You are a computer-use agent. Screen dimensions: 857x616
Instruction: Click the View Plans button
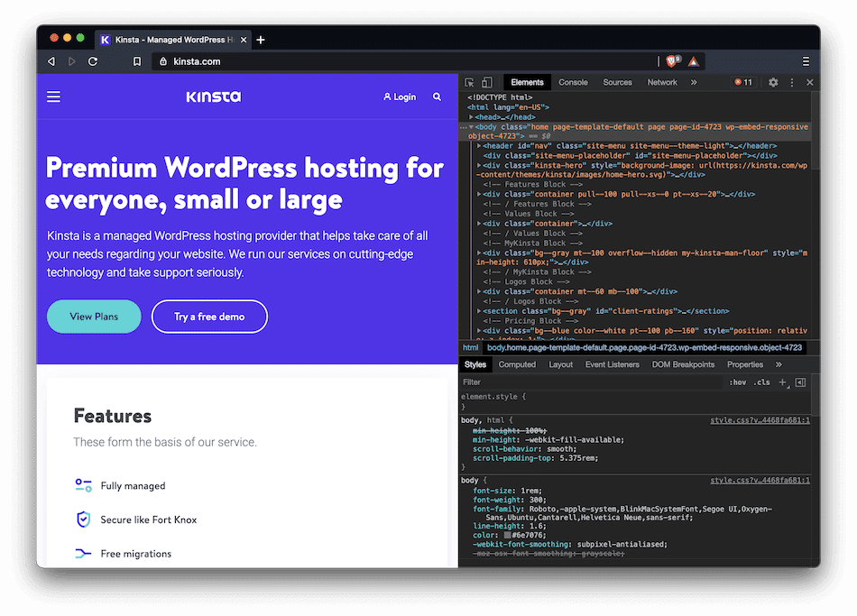point(94,317)
